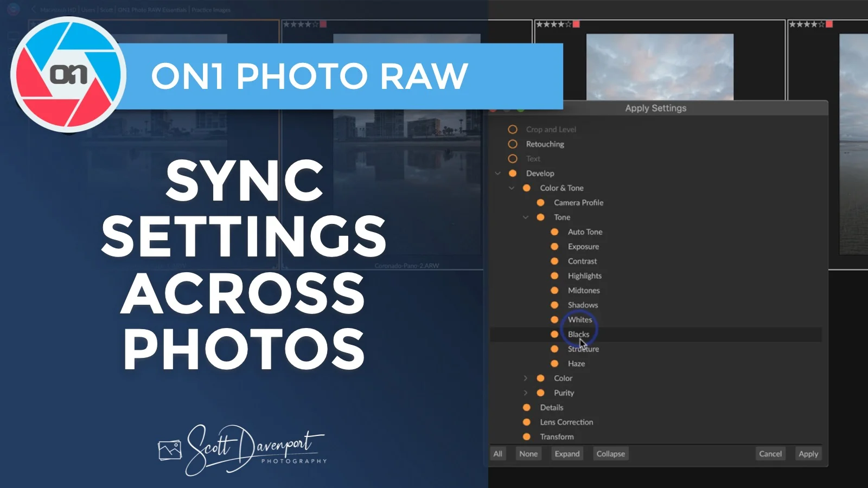Set star rating on rightmost thumbnail
This screenshot has height=488, width=868.
pos(807,24)
